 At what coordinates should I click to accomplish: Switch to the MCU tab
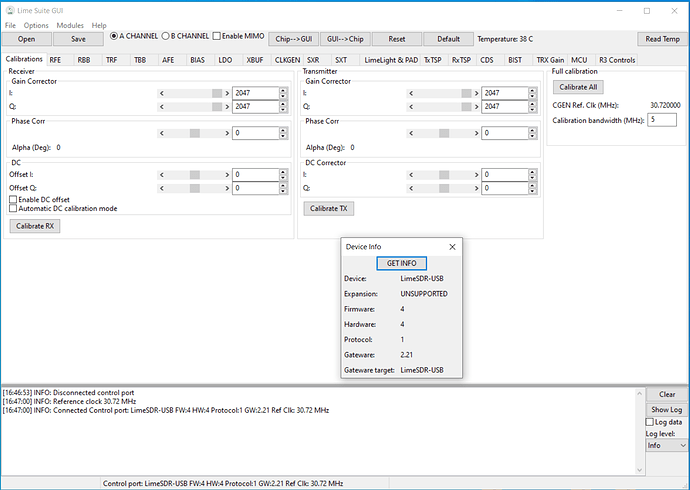point(579,60)
